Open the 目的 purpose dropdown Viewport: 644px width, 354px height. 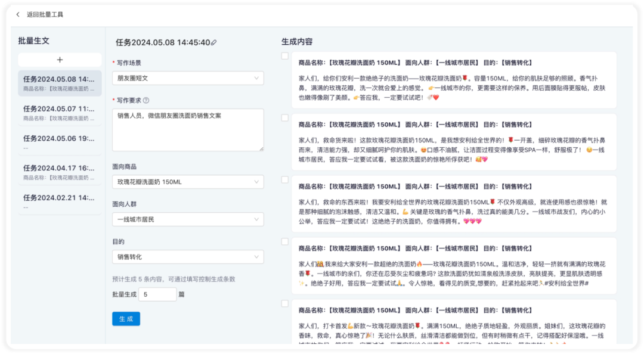188,257
